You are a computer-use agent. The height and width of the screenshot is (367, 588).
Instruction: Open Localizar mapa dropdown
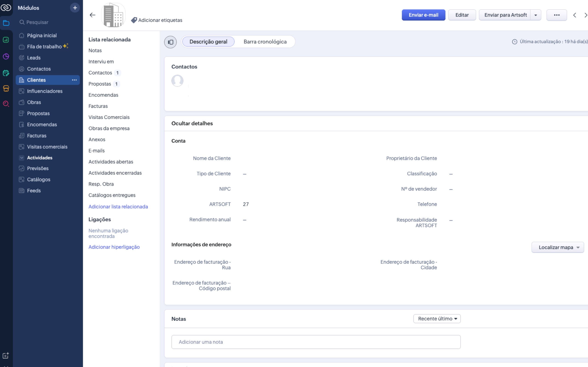(x=558, y=247)
